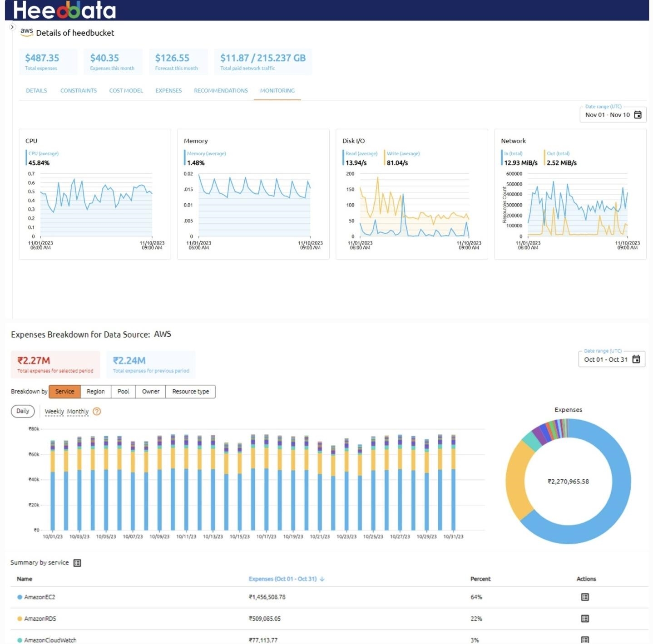Sort by the Expenses (Oct 01 - Oct 31) column
Viewport: 653px width, 644px height.
(286, 579)
